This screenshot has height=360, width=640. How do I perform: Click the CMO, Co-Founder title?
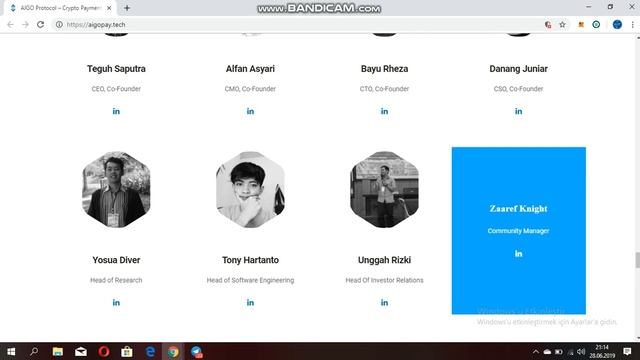(x=250, y=89)
